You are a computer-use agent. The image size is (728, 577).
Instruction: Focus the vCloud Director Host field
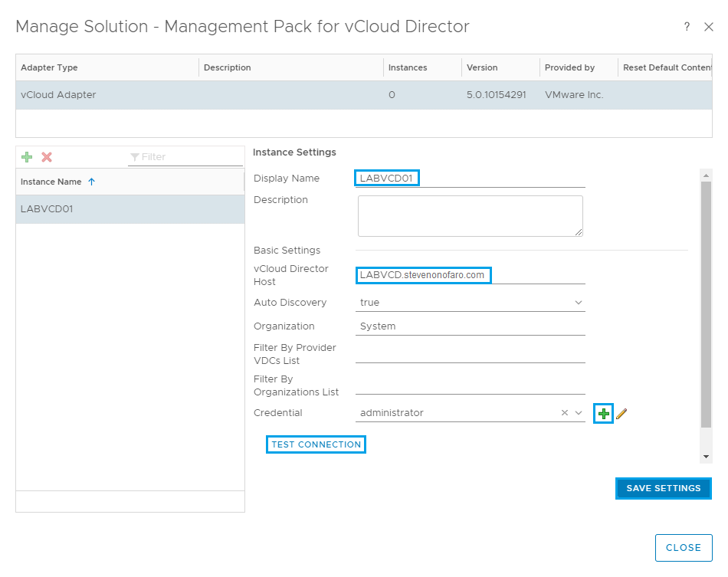coord(471,275)
